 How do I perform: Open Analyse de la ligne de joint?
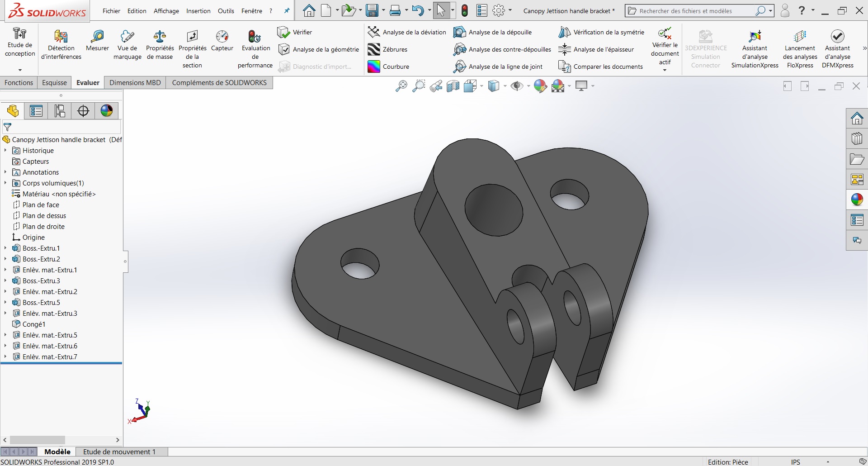point(498,67)
